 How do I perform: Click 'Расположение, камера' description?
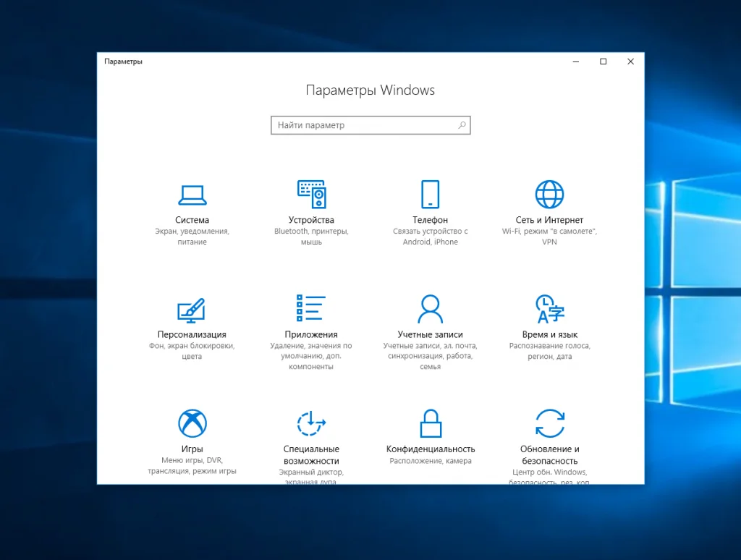tap(431, 461)
